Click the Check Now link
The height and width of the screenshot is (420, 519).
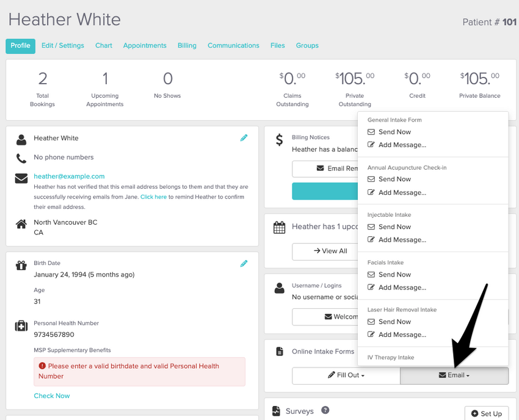pyautogui.click(x=52, y=396)
